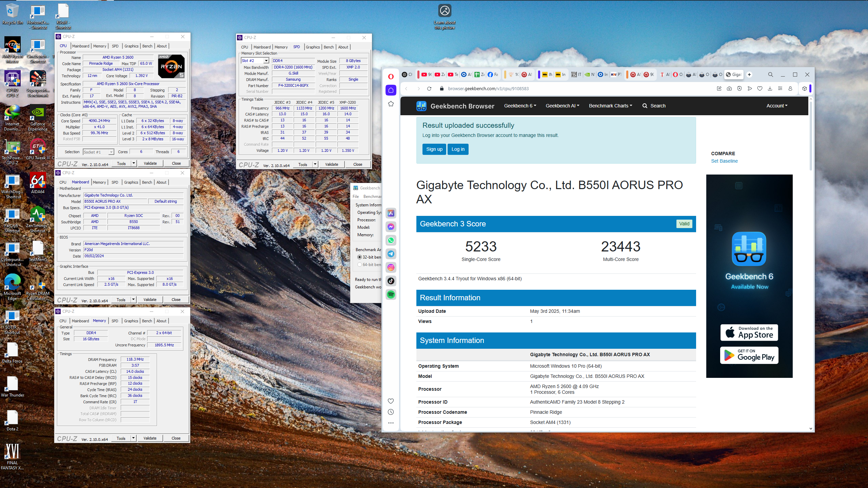868x488 pixels.
Task: Open File menu in Geekbench app
Action: tap(356, 197)
